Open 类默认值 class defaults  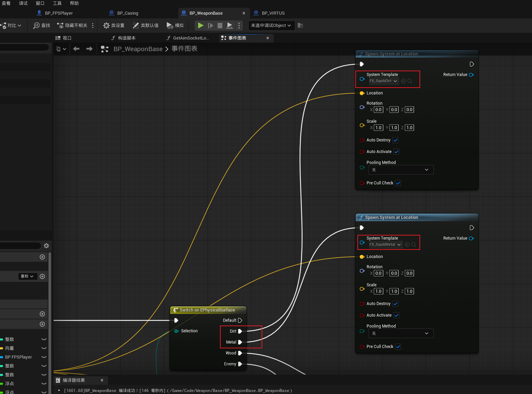point(146,26)
